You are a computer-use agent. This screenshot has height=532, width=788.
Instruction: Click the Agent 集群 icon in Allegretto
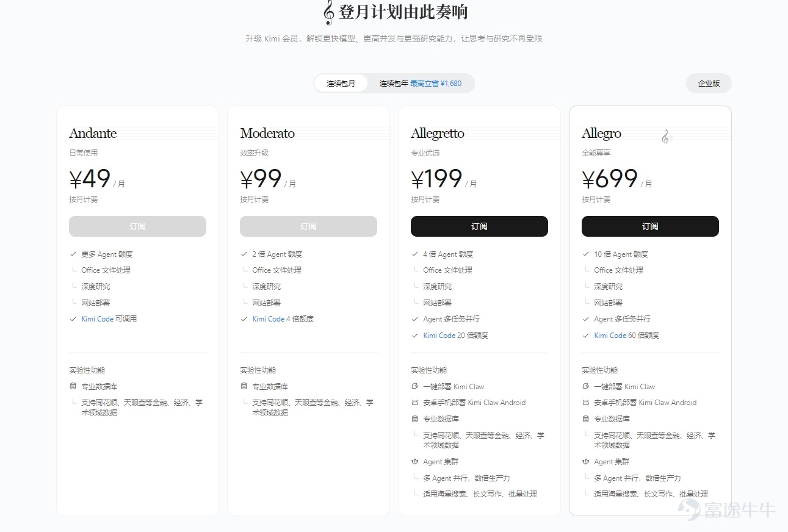(415, 462)
